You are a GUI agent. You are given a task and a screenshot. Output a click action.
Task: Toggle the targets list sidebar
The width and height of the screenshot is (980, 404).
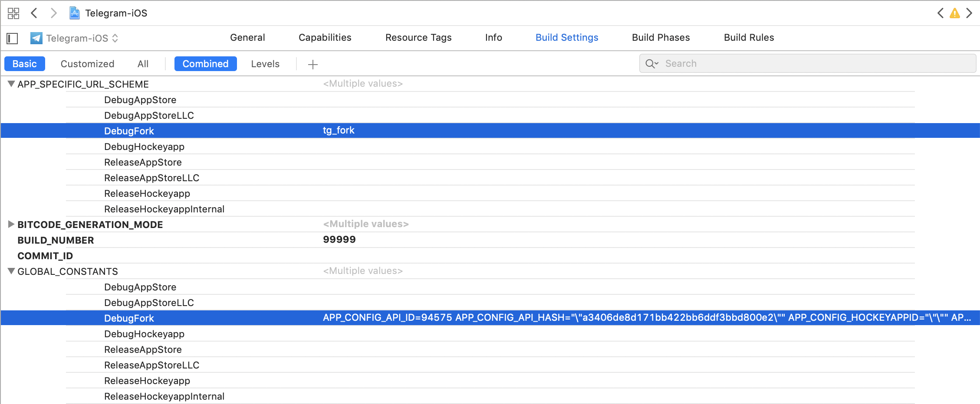pos(12,38)
